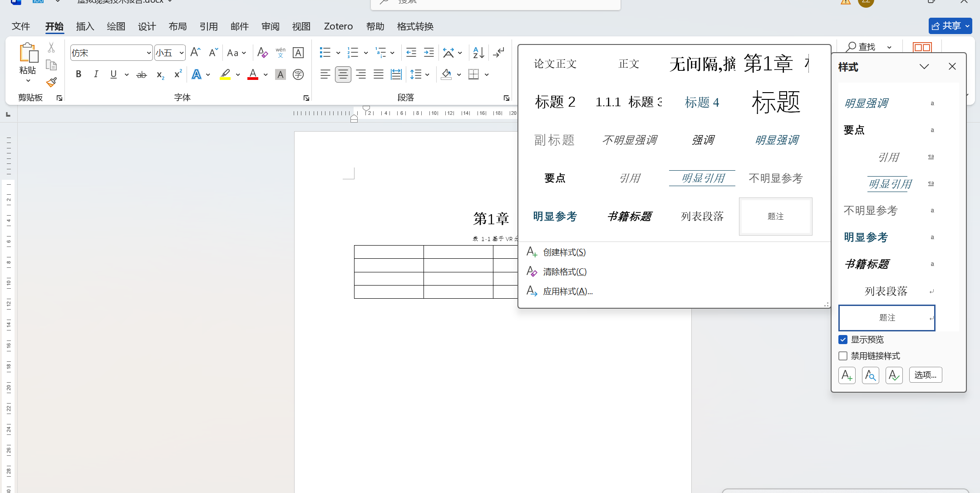Expand the font size dropdown 小五

click(181, 53)
